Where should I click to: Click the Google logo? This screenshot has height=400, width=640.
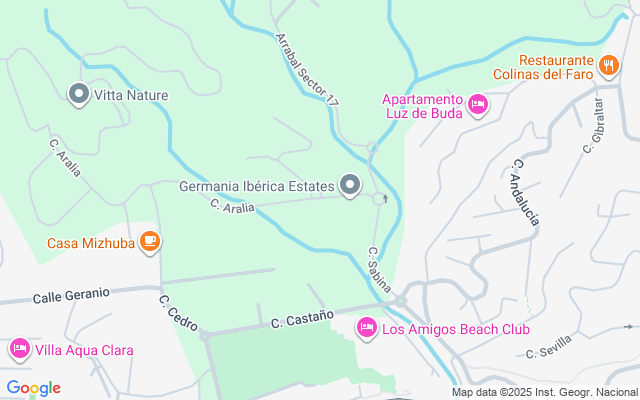click(x=34, y=388)
